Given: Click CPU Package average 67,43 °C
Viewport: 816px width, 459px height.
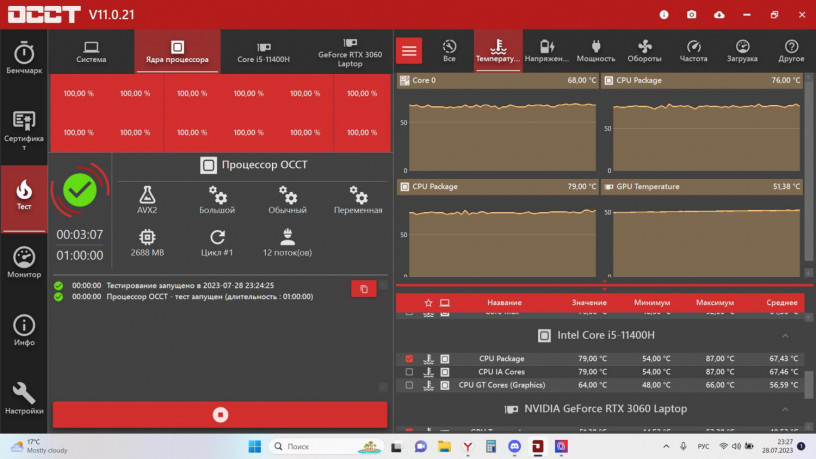Looking at the screenshot, I should click(x=783, y=359).
